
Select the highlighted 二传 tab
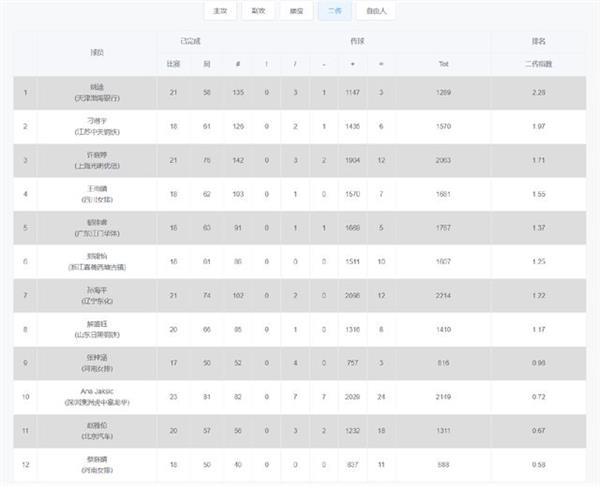click(335, 11)
